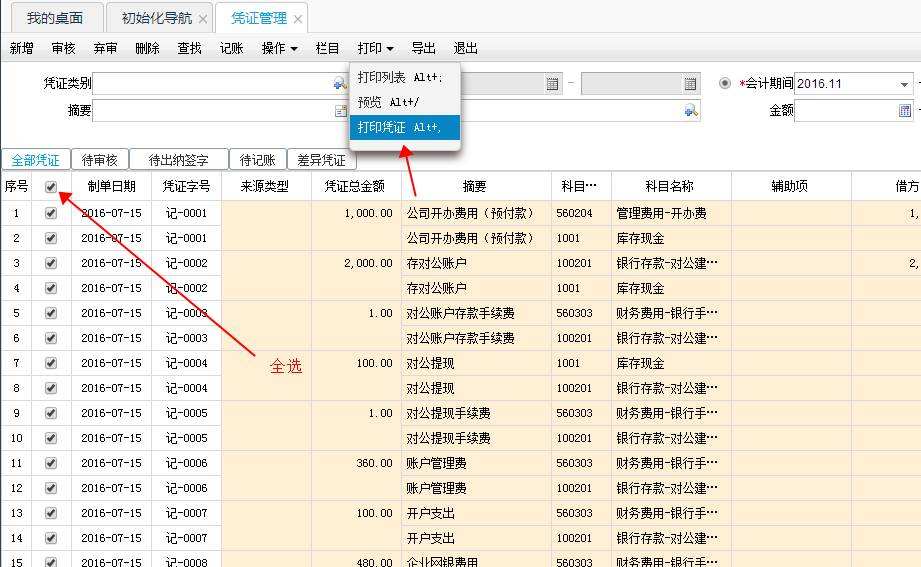Uncheck the checkbox in row 7
This screenshot has height=567, width=921.
pos(51,363)
